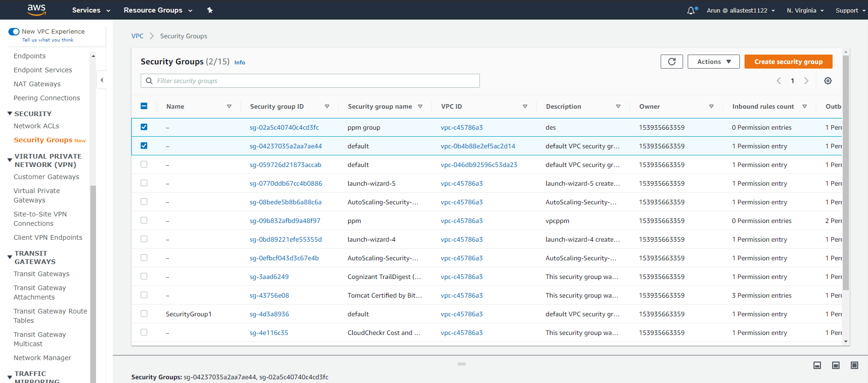Toggle the New VPC Experience switch
Viewport: 868px width, 383px height.
coord(14,32)
